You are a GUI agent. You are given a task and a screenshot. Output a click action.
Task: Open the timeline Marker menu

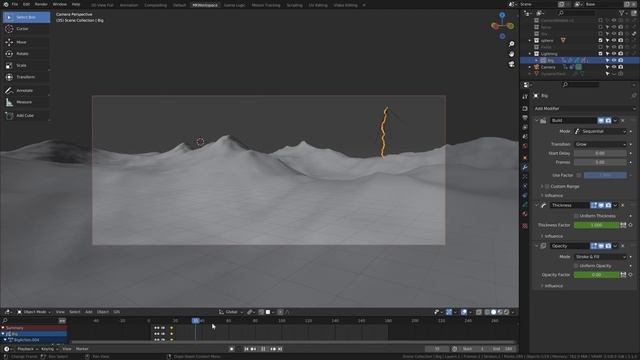click(82, 349)
